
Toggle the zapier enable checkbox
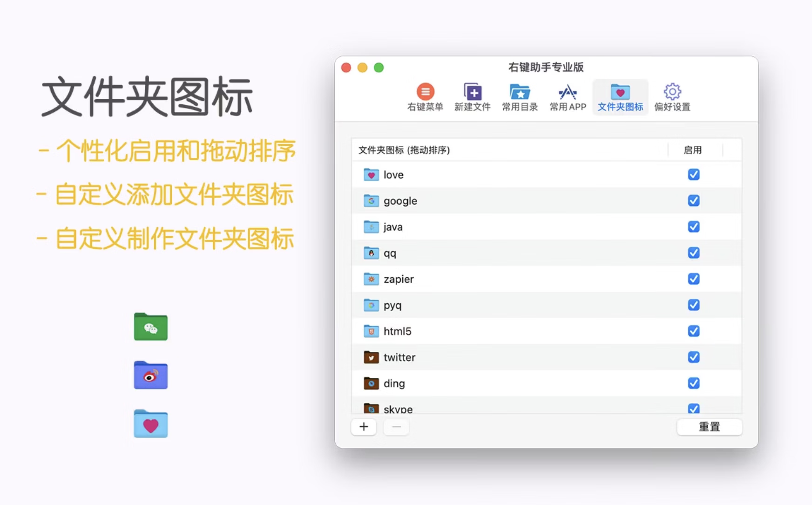point(693,279)
